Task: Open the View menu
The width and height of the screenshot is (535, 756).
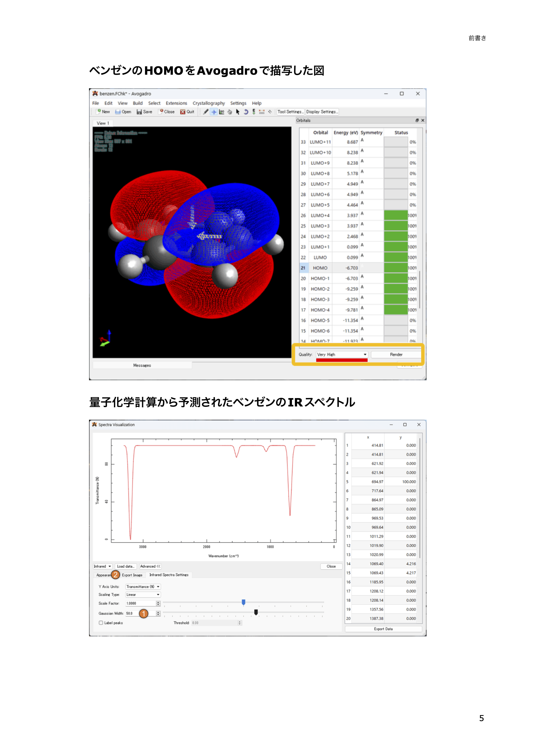Action: tap(123, 103)
